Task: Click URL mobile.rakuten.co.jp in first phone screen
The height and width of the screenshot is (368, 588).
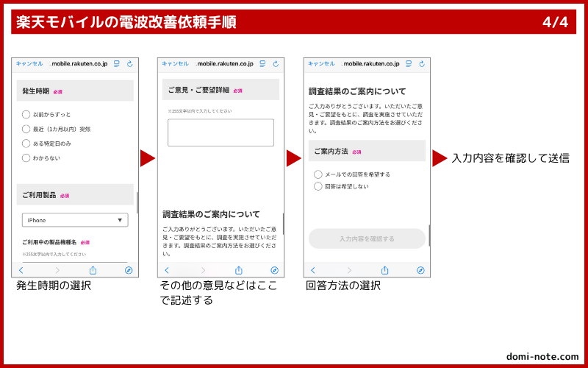Action: [79, 64]
